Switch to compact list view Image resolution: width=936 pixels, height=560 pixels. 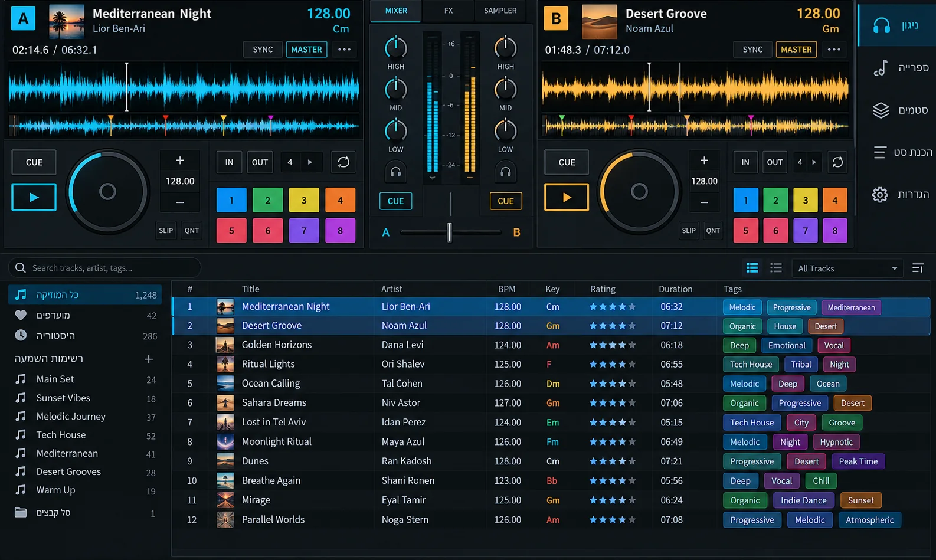click(775, 268)
